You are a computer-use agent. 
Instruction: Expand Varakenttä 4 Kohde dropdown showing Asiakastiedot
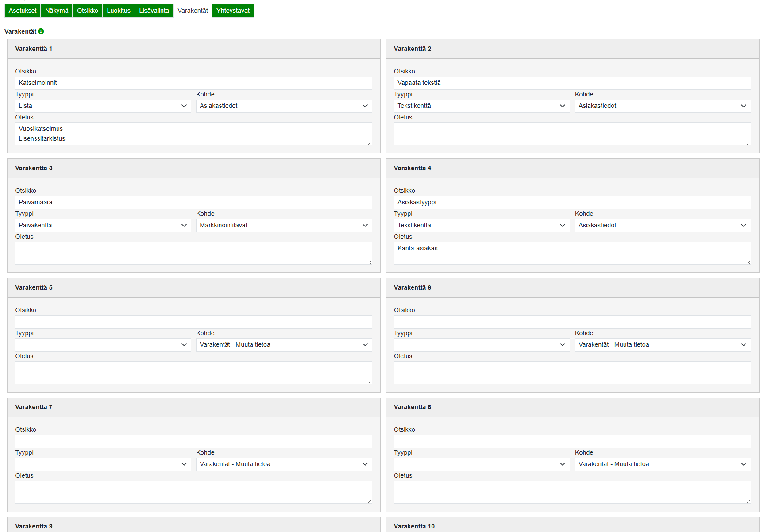663,226
